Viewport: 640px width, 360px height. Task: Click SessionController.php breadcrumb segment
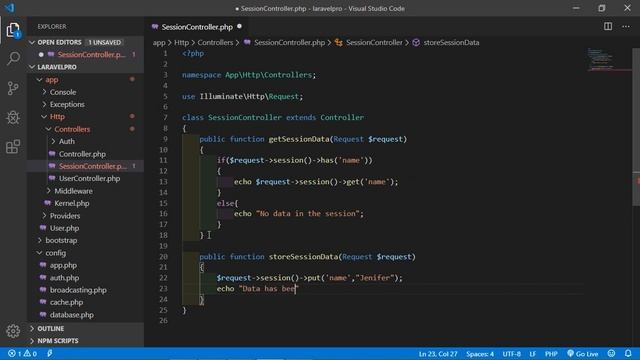click(x=289, y=42)
